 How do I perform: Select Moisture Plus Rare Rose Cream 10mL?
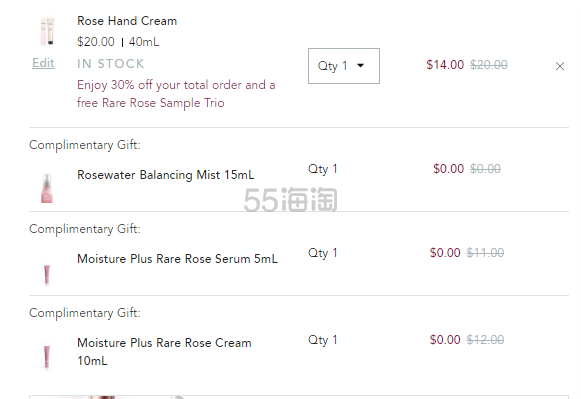click(x=164, y=352)
